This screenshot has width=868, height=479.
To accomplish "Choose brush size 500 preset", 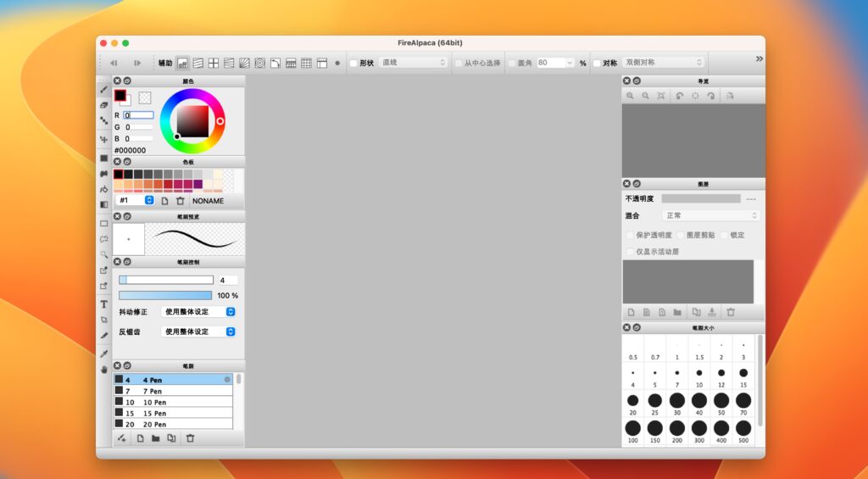I will pos(743,432).
